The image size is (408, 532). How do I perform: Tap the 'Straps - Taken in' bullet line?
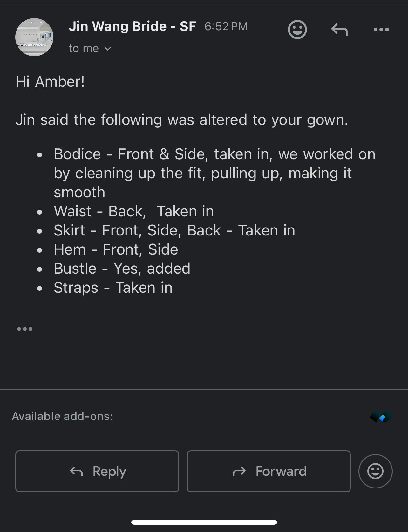pos(113,288)
